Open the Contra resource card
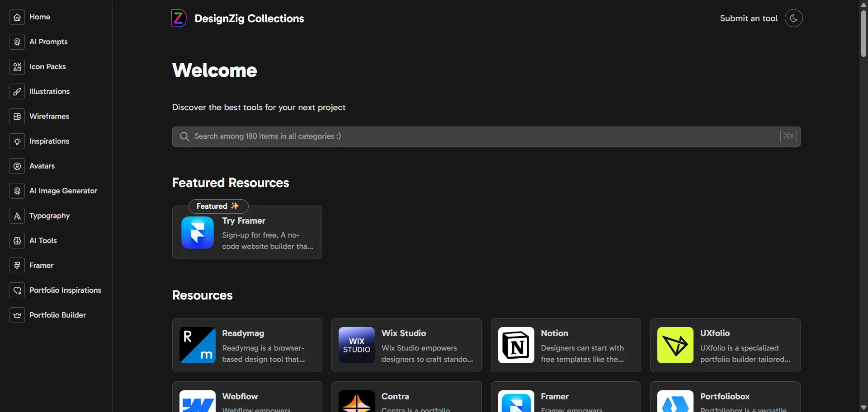Image resolution: width=868 pixels, height=412 pixels. pos(406,398)
